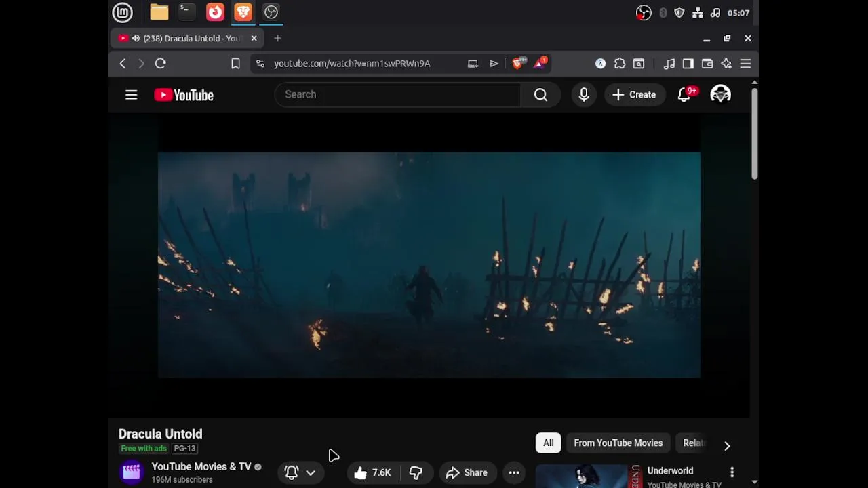Open YouTube notifications bell
Screen dimensions: 868x488
pyautogui.click(x=685, y=95)
